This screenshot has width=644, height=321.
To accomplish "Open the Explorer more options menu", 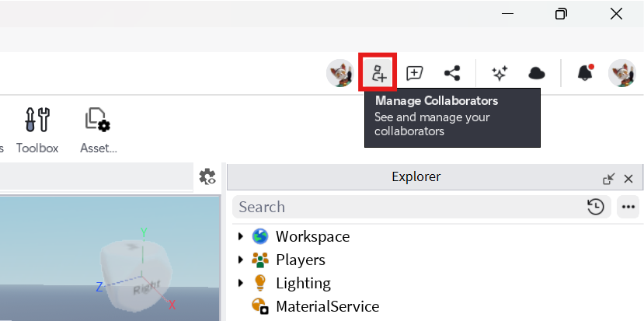I will [628, 207].
